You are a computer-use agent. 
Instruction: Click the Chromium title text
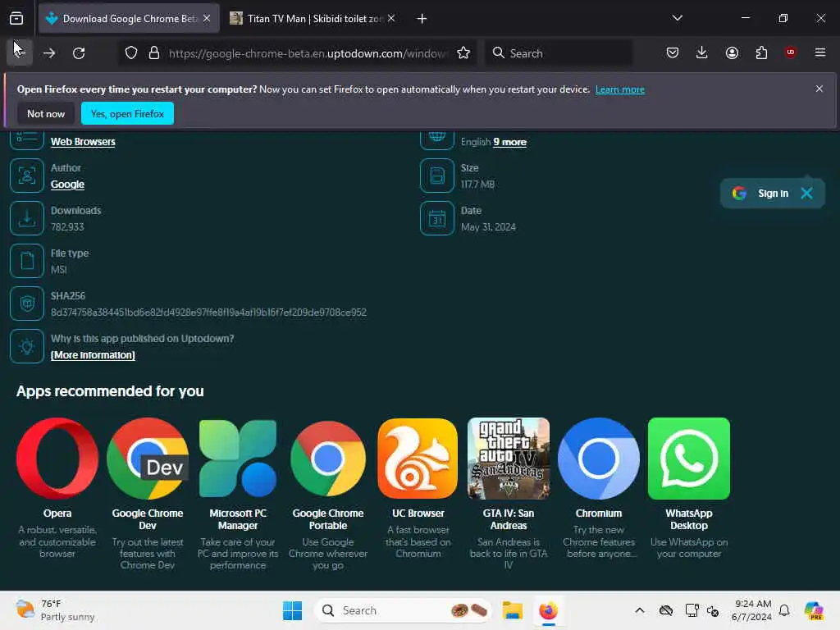(x=598, y=514)
